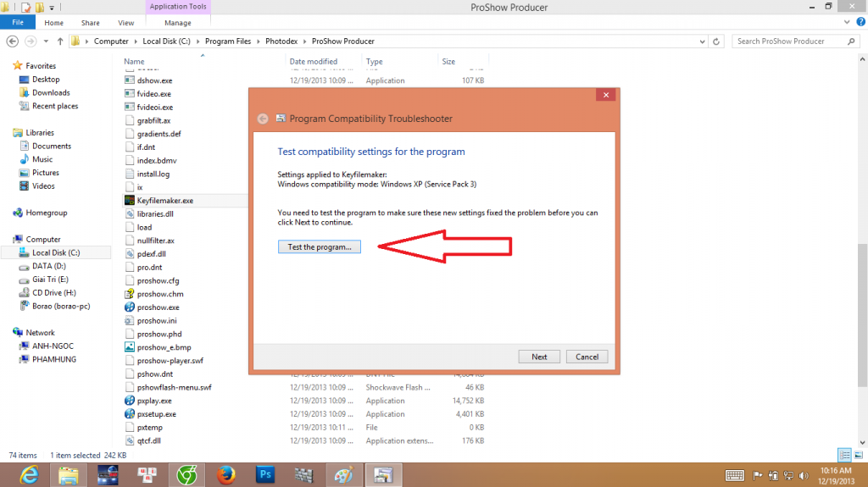Select the file named gradients.def
Image resolution: width=868 pixels, height=487 pixels.
tap(159, 134)
